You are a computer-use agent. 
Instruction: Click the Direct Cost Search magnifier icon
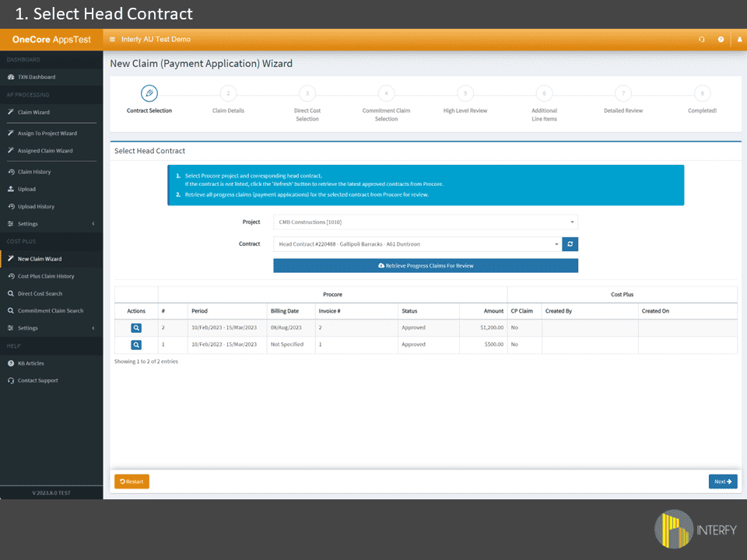click(11, 294)
